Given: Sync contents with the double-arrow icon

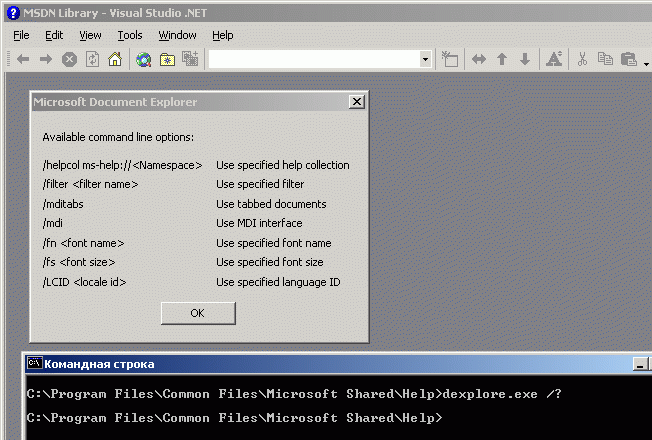Looking at the screenshot, I should [x=479, y=59].
